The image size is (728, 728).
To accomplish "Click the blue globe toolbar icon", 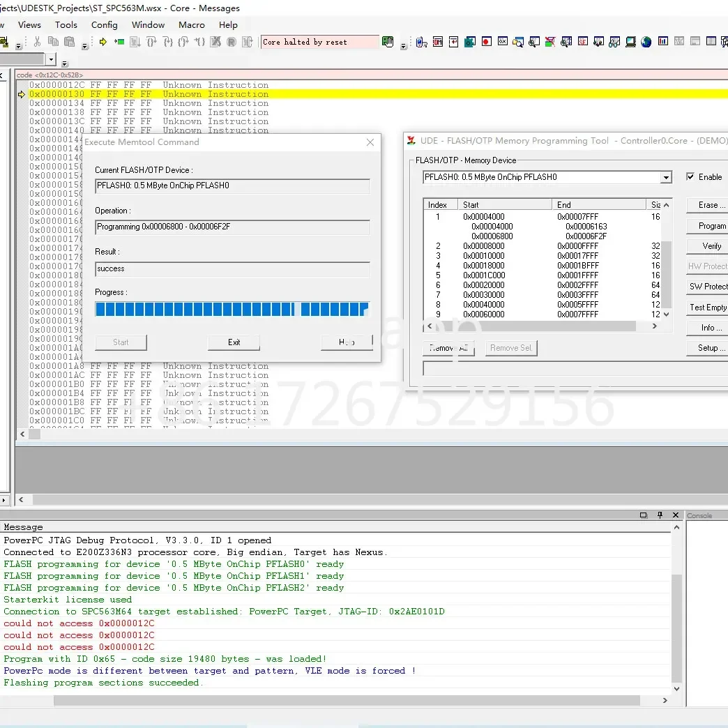I will pos(646,42).
